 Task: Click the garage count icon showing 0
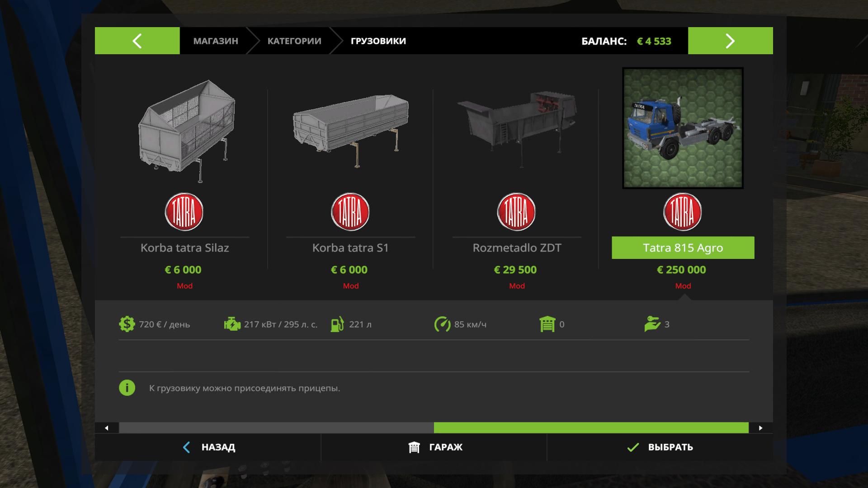[x=547, y=324]
